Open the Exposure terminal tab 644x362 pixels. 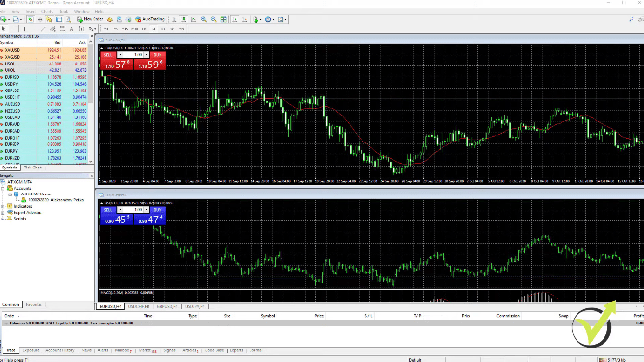pyautogui.click(x=31, y=351)
